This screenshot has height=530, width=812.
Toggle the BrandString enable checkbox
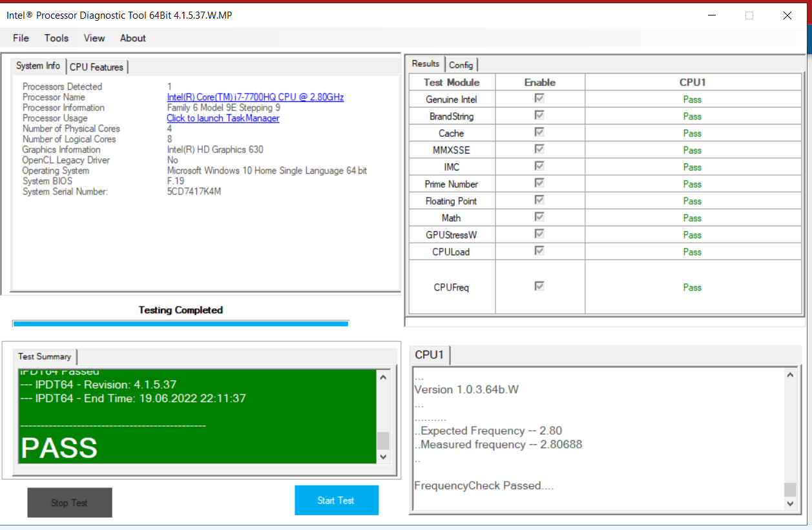(539, 116)
